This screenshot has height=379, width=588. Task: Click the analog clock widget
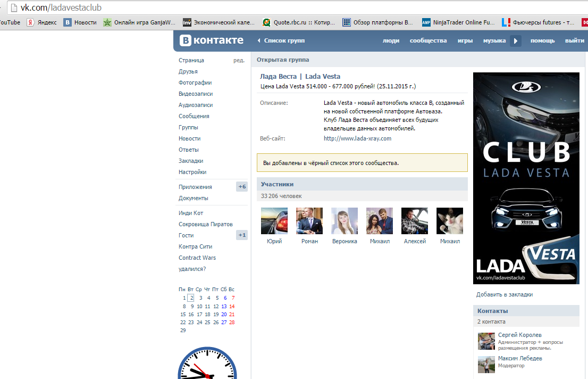pos(207,363)
